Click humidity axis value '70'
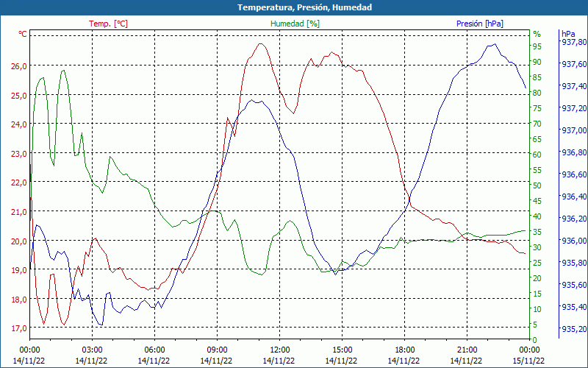The height and width of the screenshot is (368, 588). coord(537,124)
